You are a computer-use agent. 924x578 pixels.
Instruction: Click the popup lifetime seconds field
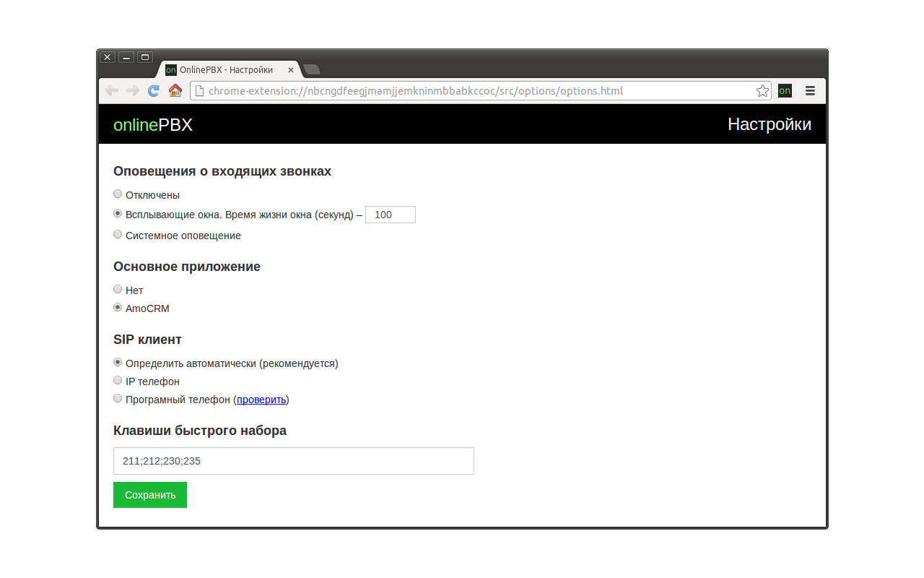click(x=390, y=214)
